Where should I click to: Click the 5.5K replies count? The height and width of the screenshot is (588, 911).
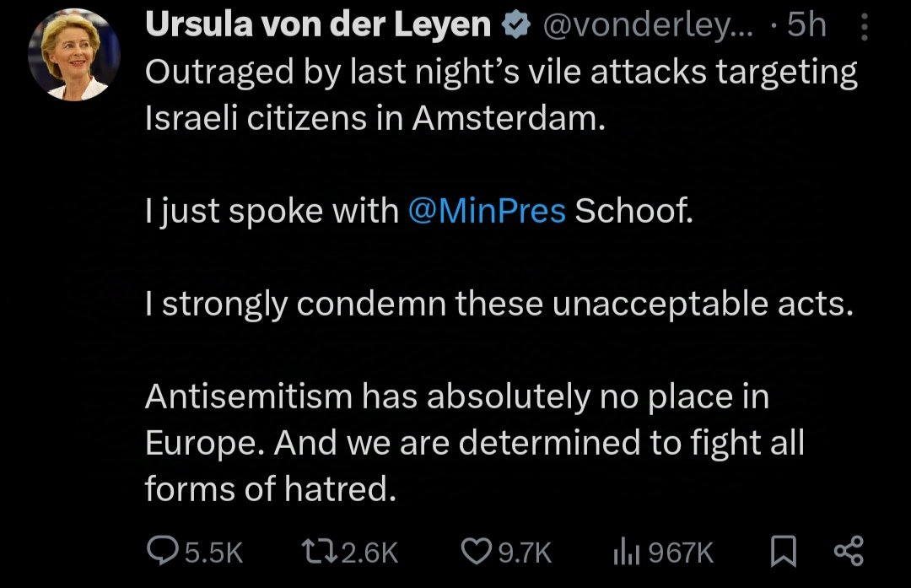213,553
